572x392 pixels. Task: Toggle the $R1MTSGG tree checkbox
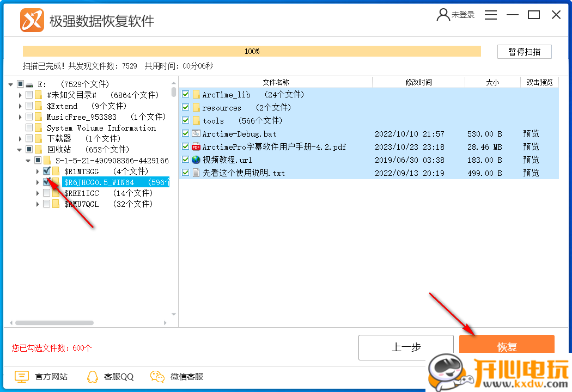coord(47,170)
